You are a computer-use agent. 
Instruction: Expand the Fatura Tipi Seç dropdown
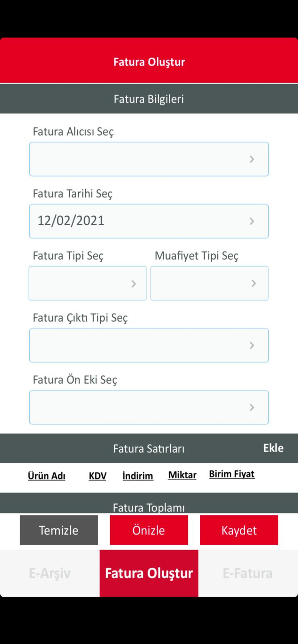pos(81,283)
